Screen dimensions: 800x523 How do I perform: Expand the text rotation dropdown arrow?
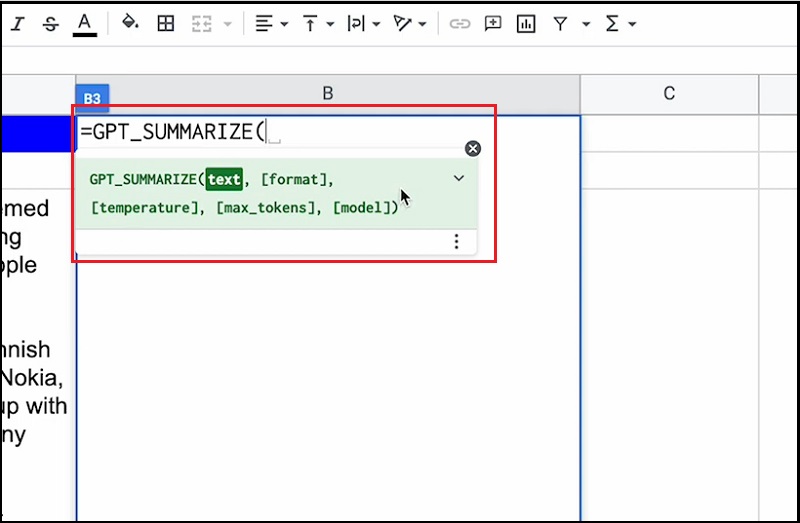[422, 24]
